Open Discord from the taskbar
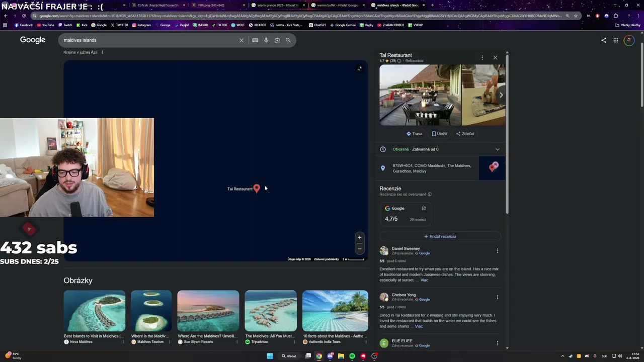 pyautogui.click(x=330, y=356)
